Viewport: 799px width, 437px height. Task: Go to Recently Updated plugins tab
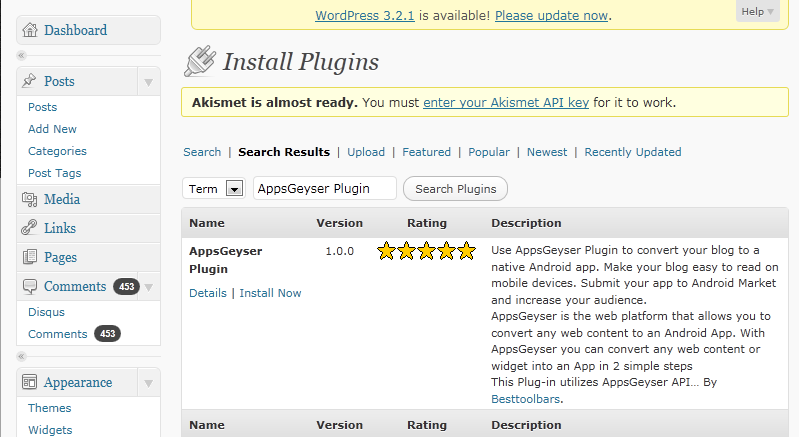tap(632, 152)
